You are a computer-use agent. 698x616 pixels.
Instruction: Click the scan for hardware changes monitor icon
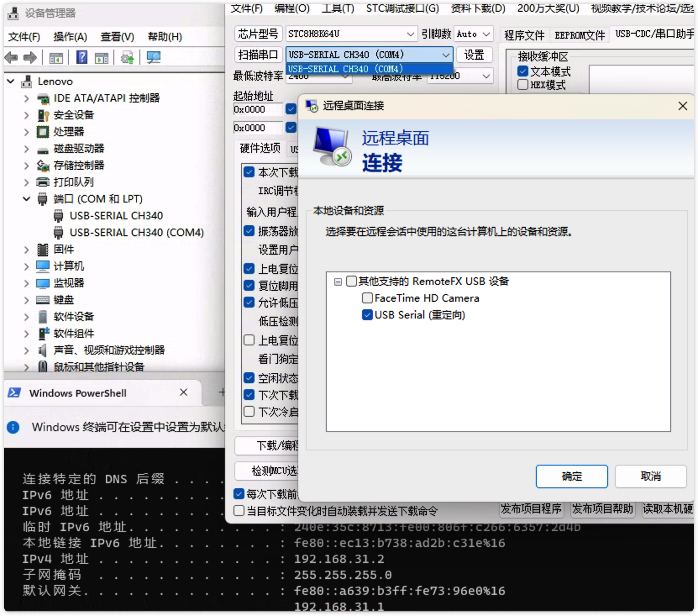click(154, 57)
